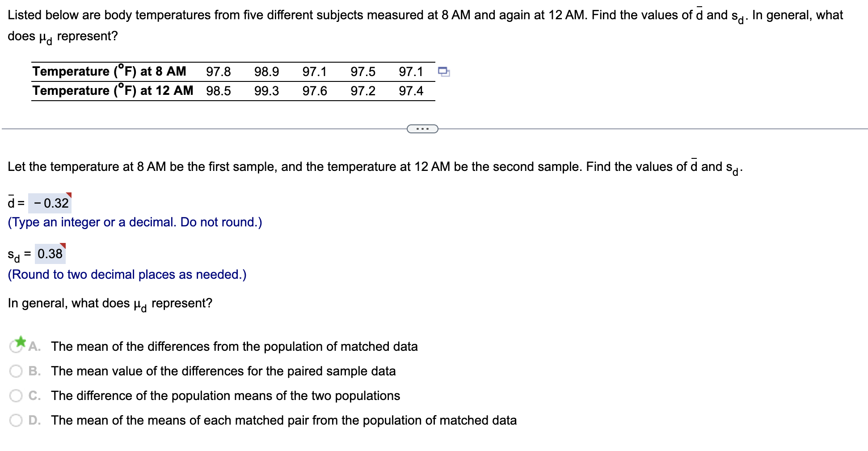Select answer choice A about matched data differences
This screenshot has height=451, width=868.
(x=16, y=347)
